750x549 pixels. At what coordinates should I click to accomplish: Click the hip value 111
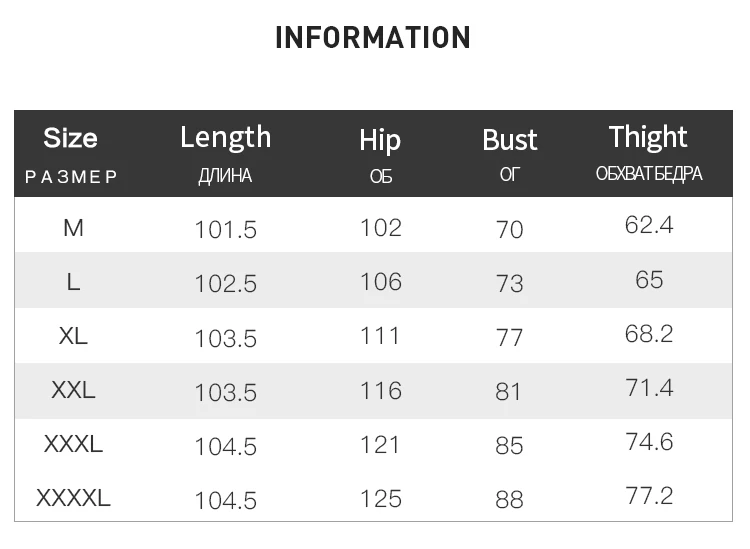tap(380, 336)
